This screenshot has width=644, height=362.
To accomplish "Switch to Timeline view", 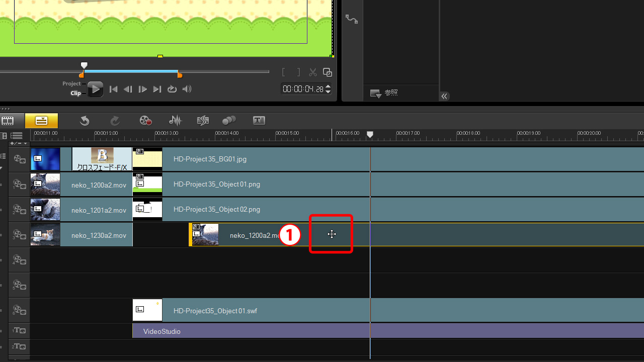I will tap(41, 121).
